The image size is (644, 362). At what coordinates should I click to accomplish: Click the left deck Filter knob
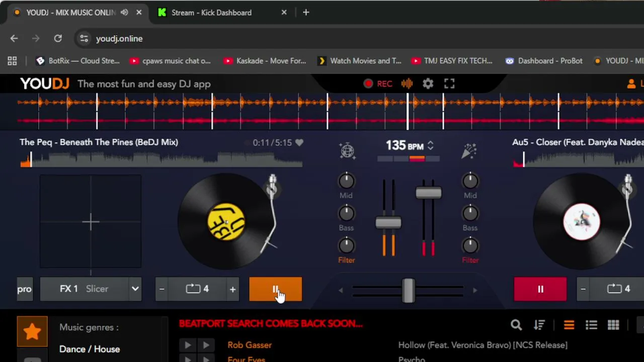click(x=346, y=246)
